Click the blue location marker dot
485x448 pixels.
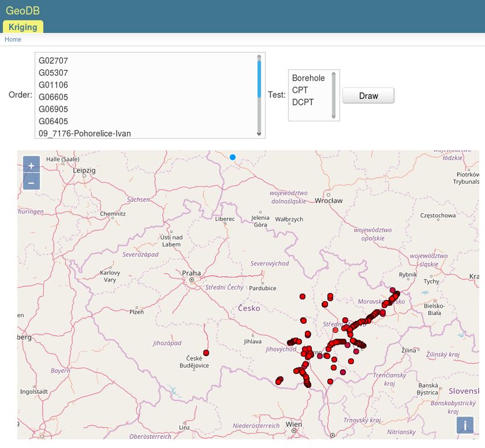(x=233, y=157)
